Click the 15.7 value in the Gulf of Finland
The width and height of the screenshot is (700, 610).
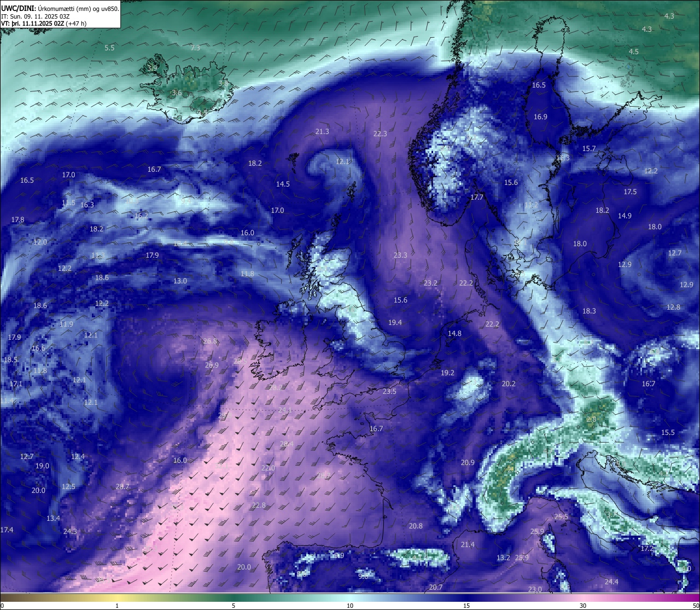pos(589,149)
